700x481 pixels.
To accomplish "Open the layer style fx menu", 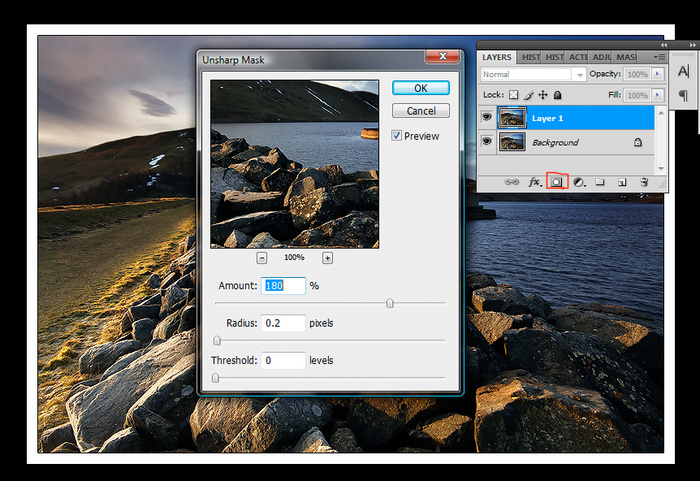I will coord(535,182).
